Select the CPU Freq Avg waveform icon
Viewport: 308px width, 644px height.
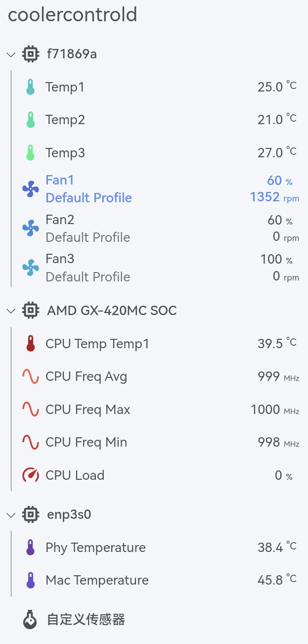[31, 376]
